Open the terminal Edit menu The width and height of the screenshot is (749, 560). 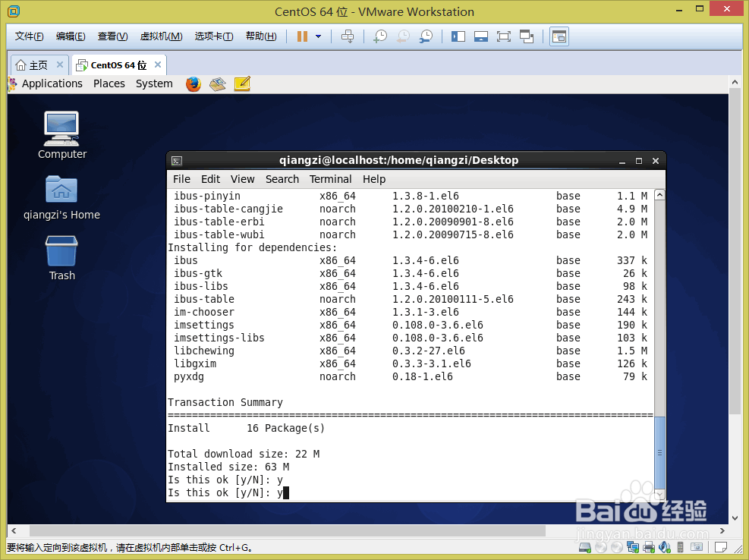tap(210, 179)
